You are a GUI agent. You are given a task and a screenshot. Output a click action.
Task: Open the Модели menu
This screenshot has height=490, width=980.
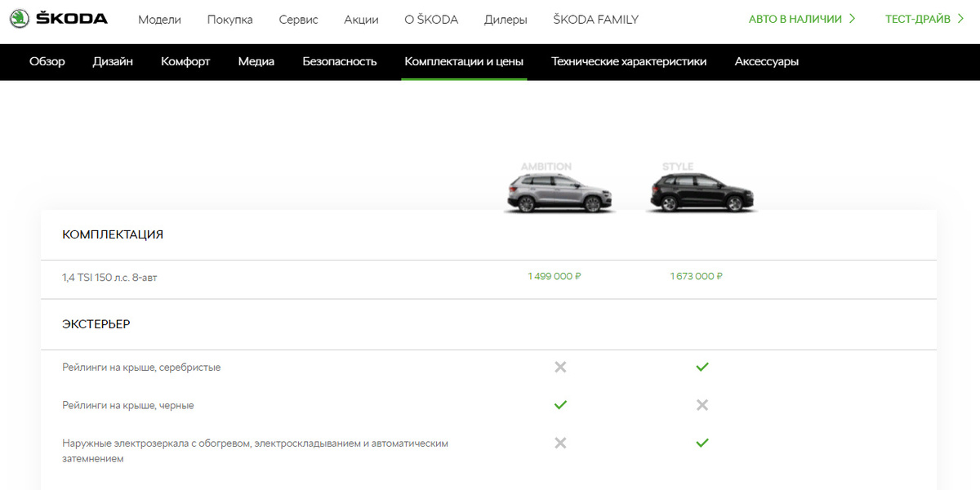click(159, 20)
